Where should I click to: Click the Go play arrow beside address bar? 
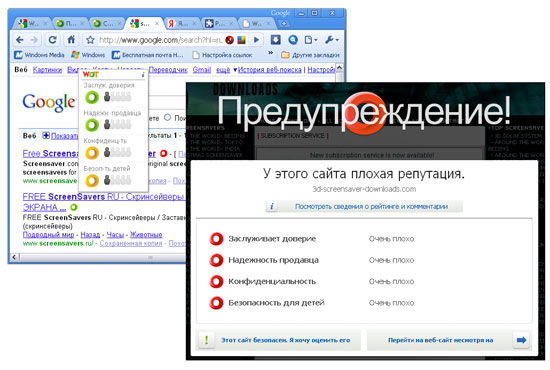[x=257, y=40]
